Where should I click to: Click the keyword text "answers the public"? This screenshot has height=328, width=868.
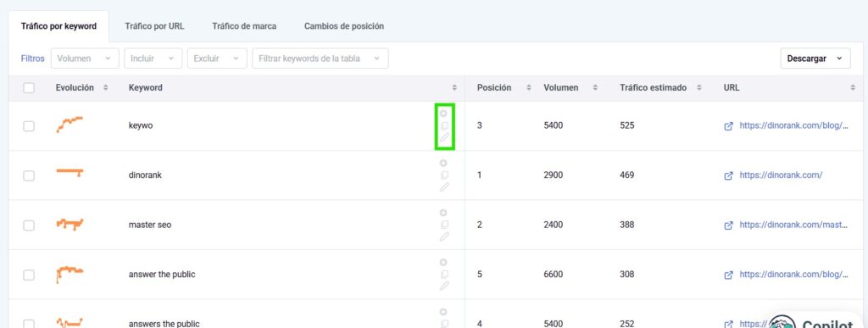pyautogui.click(x=164, y=324)
